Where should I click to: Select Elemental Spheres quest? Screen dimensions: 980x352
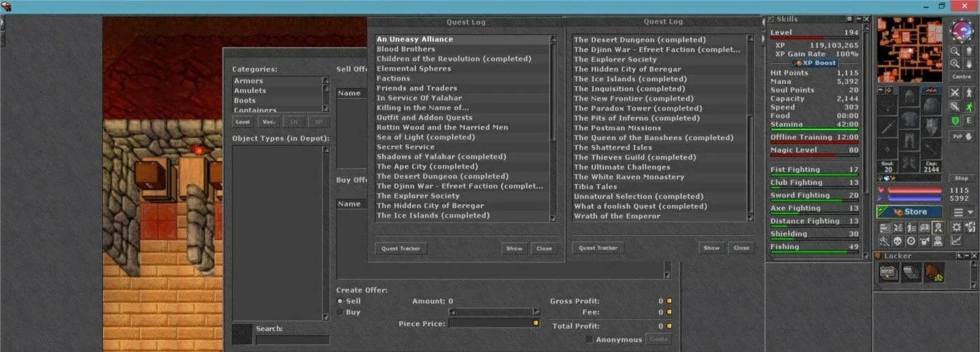click(x=462, y=69)
